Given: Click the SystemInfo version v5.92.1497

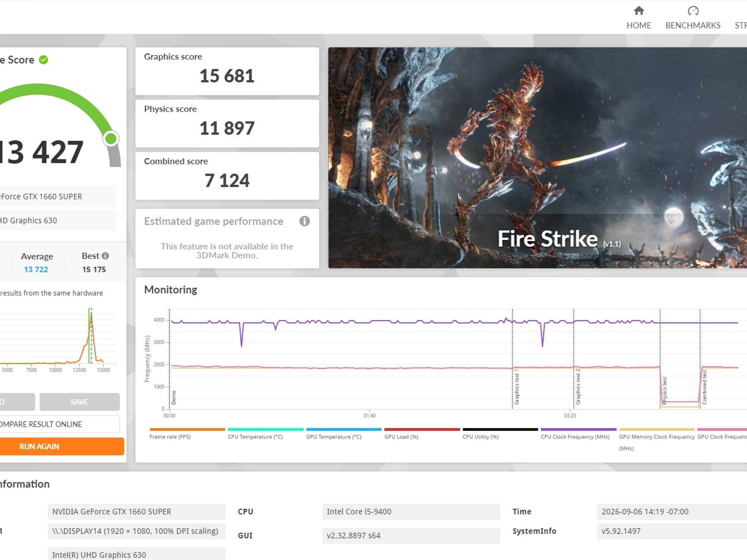Looking at the screenshot, I should pos(672,531).
